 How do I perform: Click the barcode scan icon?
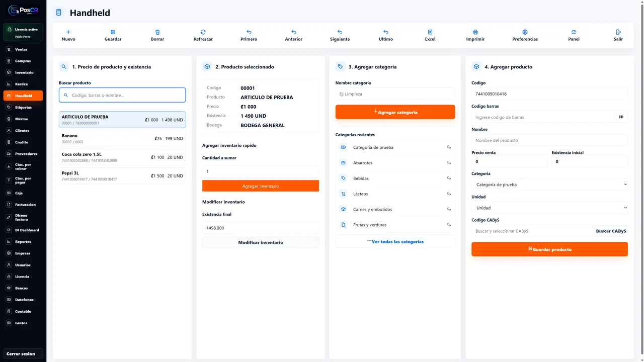[x=621, y=117]
